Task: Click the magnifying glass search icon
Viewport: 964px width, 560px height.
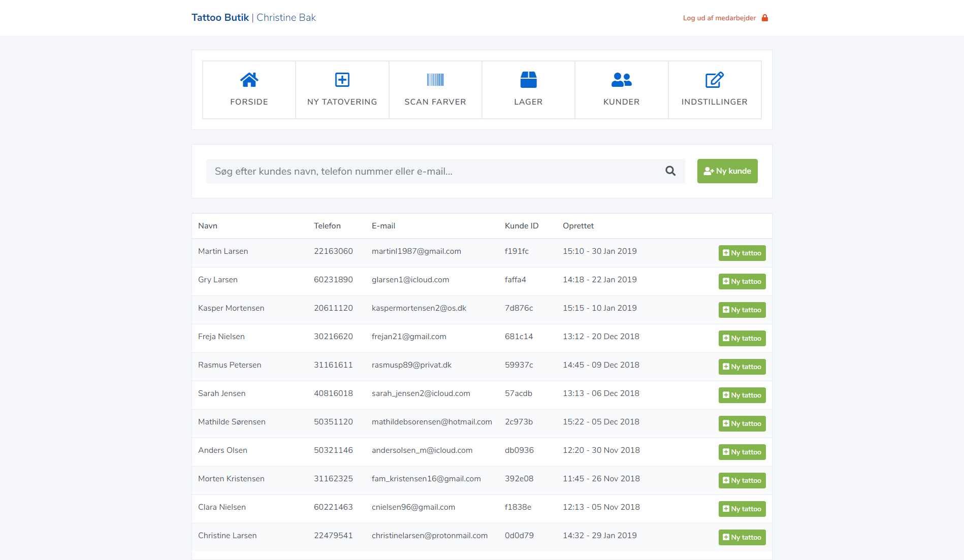Action: [x=670, y=171]
